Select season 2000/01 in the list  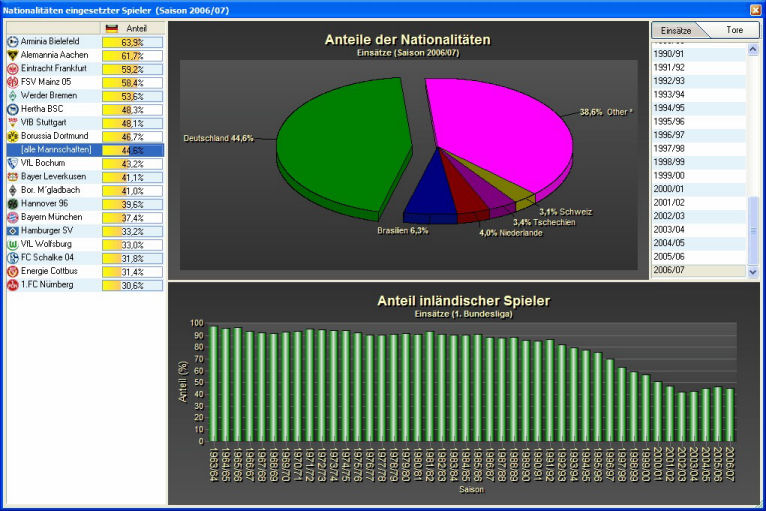point(699,189)
